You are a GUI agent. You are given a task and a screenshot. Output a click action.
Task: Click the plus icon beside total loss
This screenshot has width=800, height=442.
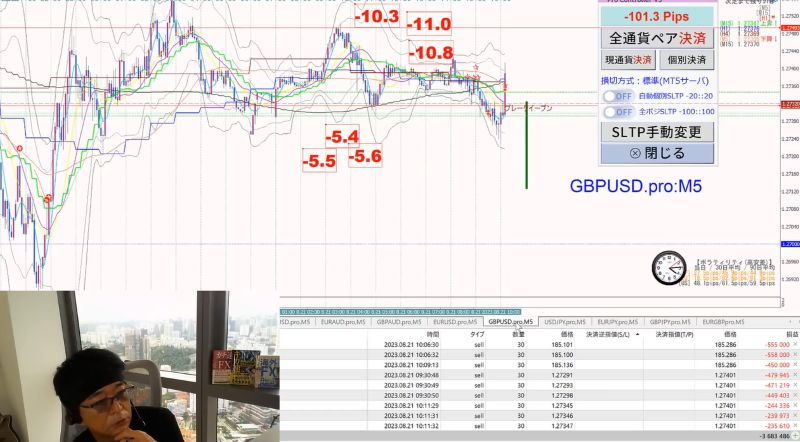tap(795, 436)
